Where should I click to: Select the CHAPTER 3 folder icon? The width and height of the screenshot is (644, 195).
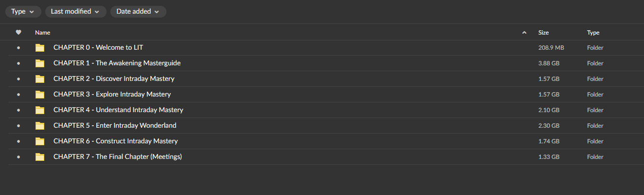tap(40, 95)
